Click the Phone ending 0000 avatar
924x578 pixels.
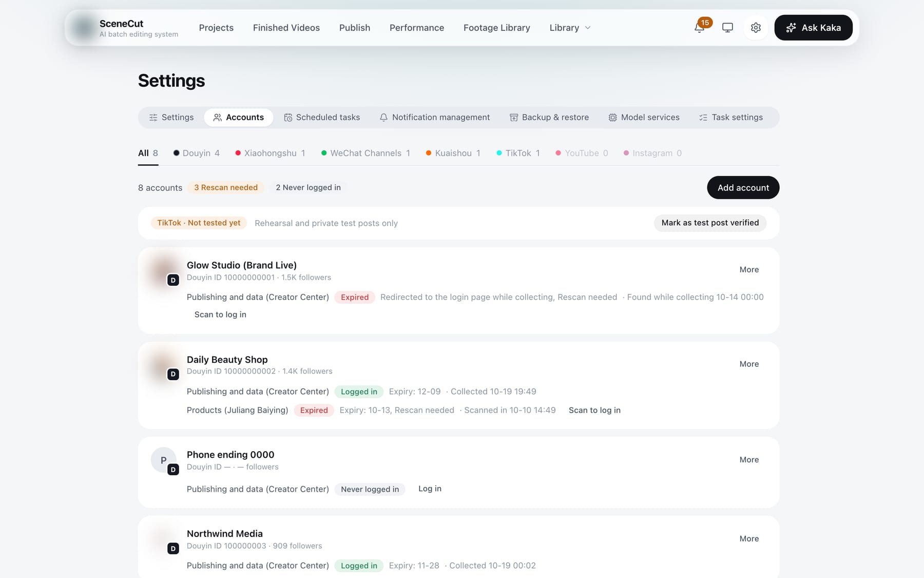[x=163, y=460]
